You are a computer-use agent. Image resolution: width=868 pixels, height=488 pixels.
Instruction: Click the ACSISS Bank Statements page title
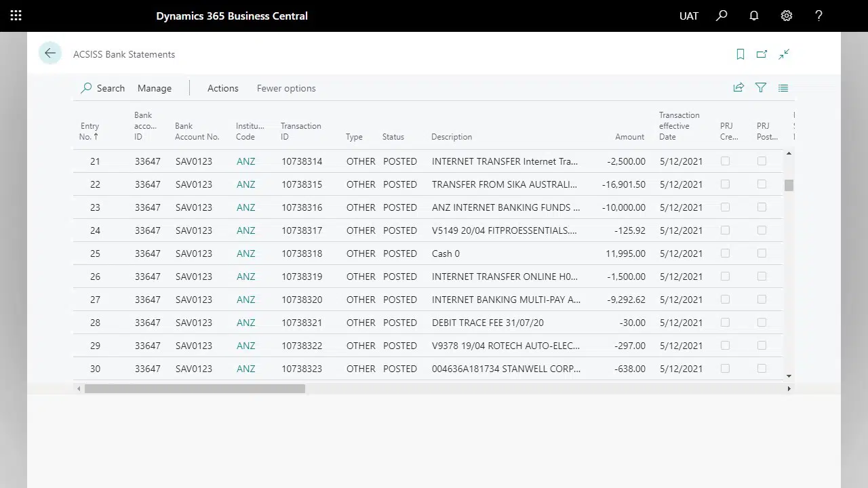tap(124, 54)
